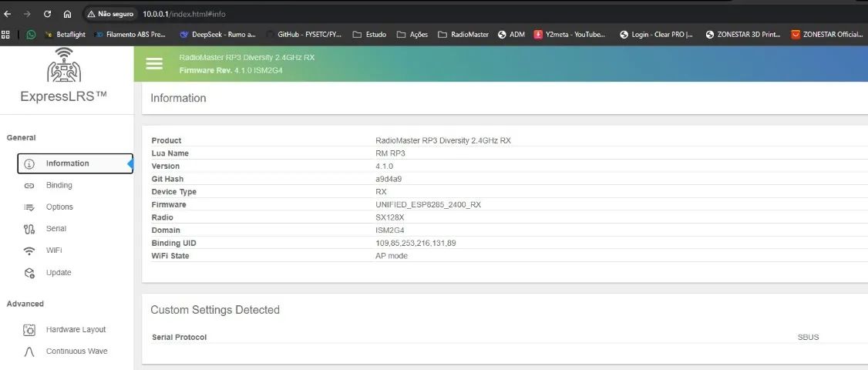The image size is (868, 370).
Task: Click the Serial Protocol value SBUS
Action: click(x=808, y=338)
